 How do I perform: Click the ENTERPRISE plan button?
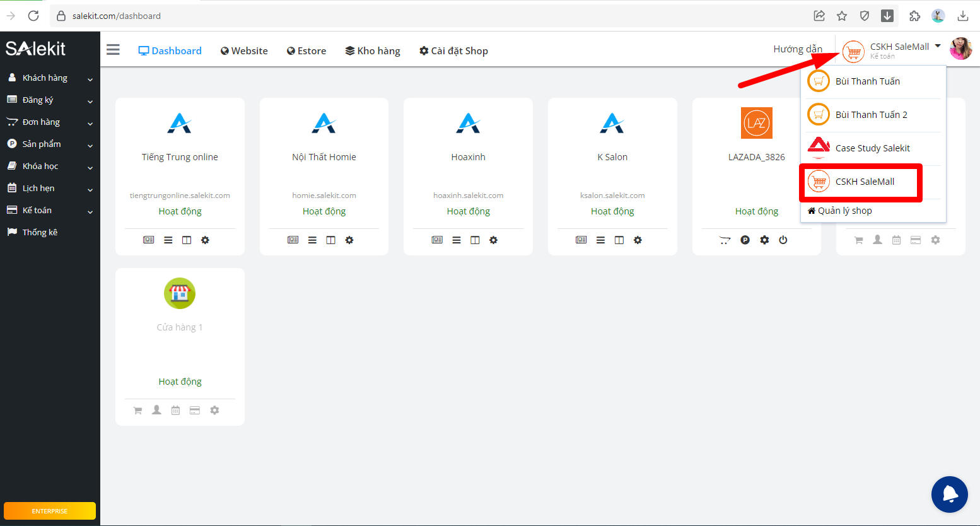[50, 511]
